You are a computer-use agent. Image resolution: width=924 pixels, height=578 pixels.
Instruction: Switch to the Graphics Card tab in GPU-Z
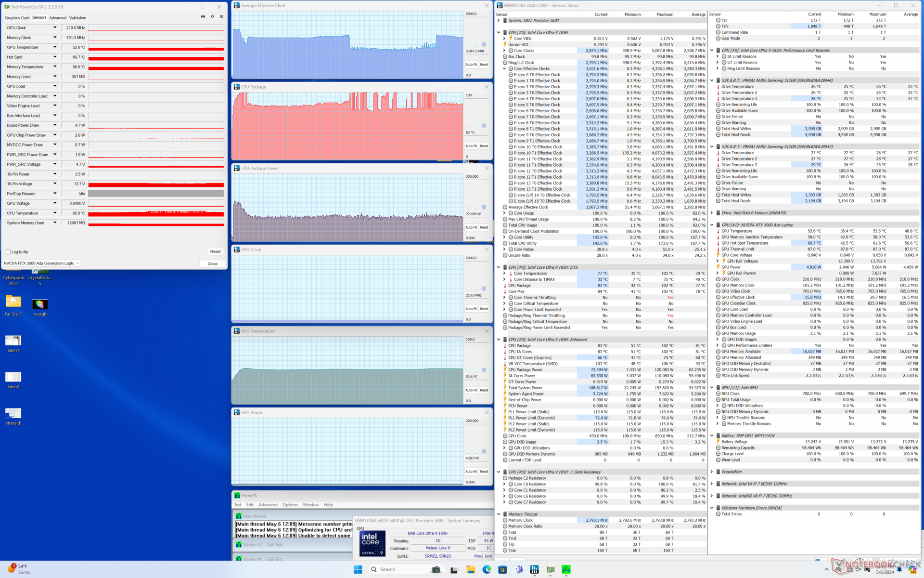pos(17,18)
